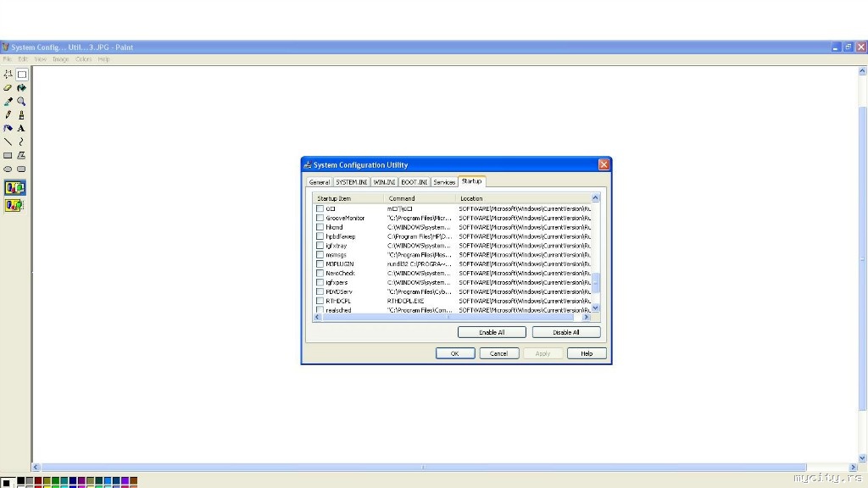Select the Polygon tool

(x=21, y=156)
